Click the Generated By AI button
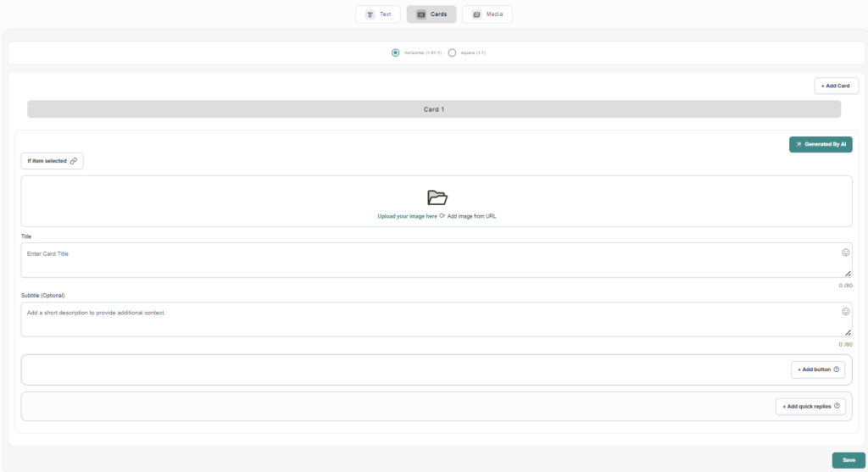Image resolution: width=868 pixels, height=472 pixels. pos(820,145)
